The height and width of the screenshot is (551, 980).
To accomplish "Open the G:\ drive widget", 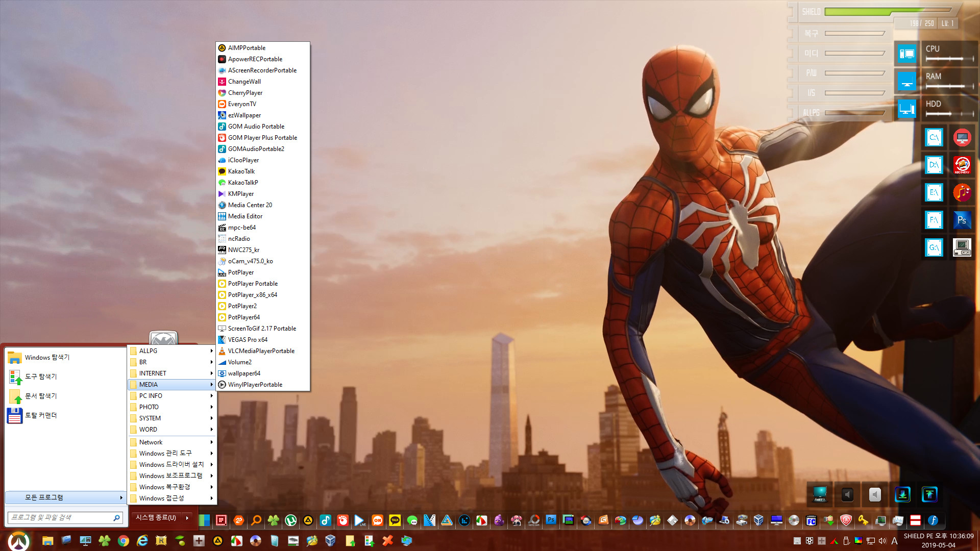I will click(934, 248).
